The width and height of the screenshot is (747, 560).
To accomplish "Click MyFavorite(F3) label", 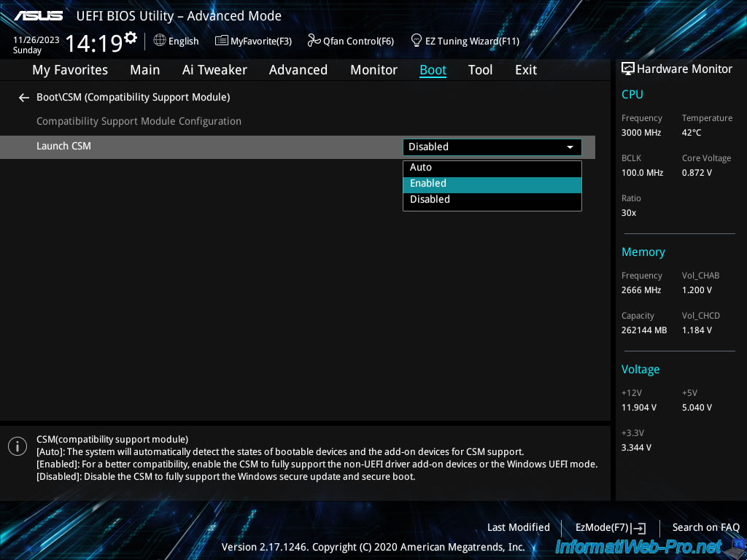I will [261, 42].
